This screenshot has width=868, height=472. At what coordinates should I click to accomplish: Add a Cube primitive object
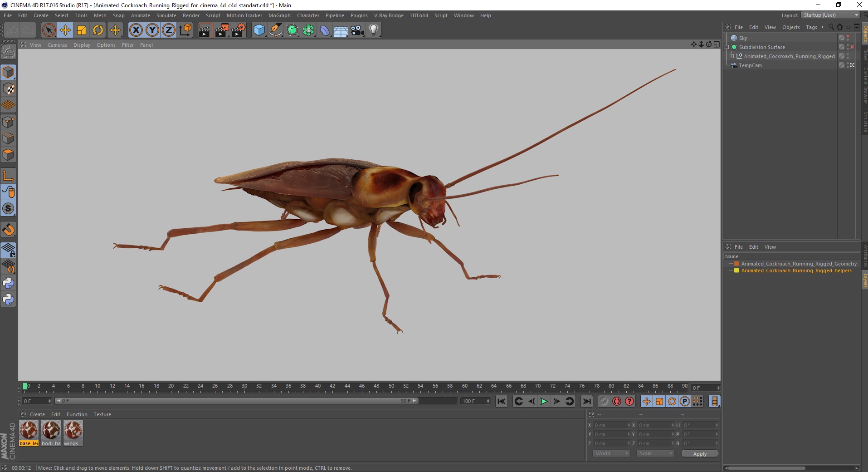coord(259,30)
